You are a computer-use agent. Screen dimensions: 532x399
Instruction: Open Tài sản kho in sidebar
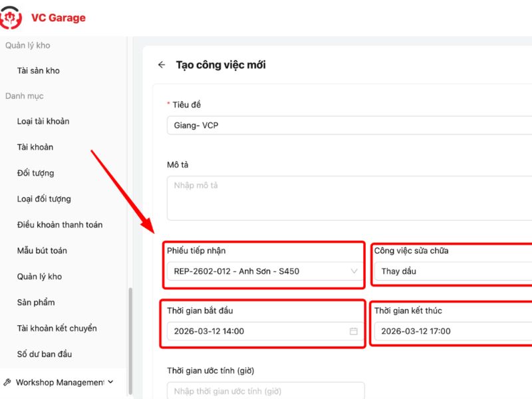pos(39,70)
